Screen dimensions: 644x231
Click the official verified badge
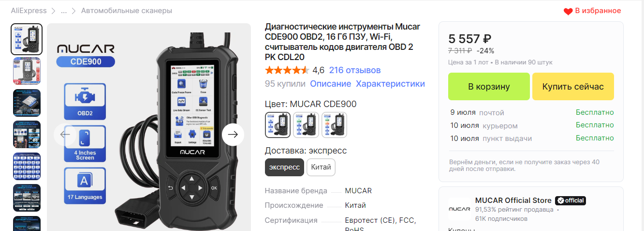coord(571,200)
